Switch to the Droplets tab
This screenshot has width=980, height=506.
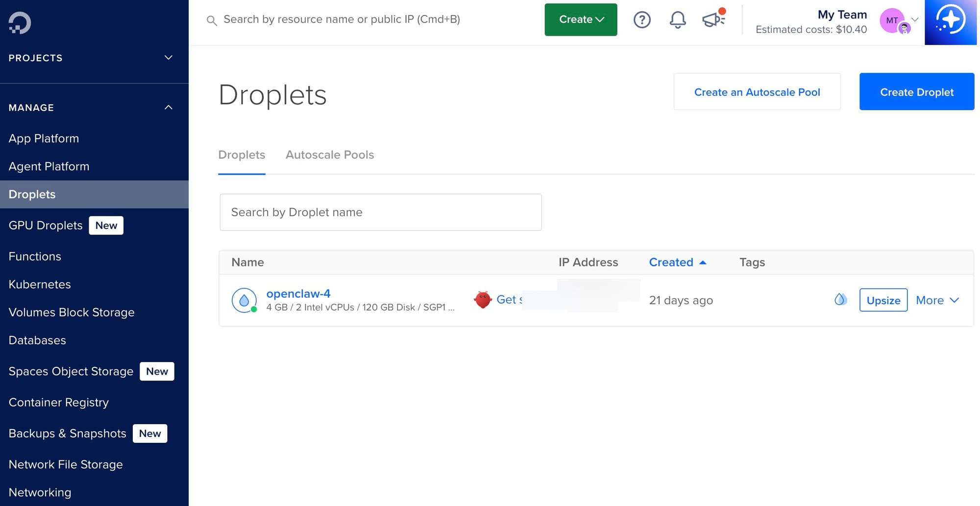[242, 155]
